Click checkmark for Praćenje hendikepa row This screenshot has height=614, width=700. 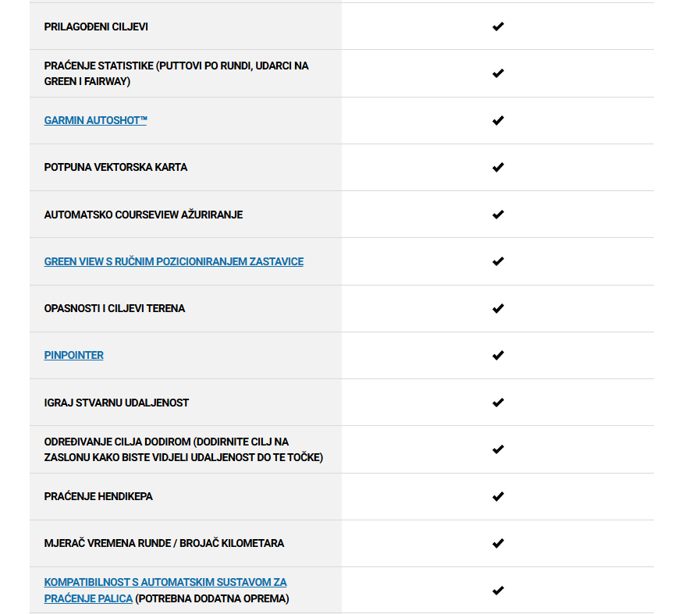click(498, 497)
